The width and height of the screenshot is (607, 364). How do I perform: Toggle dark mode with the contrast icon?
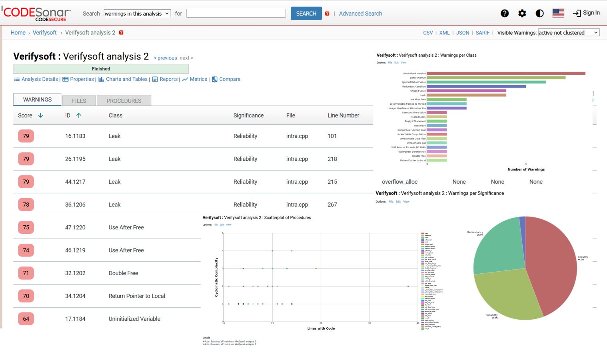(x=539, y=13)
